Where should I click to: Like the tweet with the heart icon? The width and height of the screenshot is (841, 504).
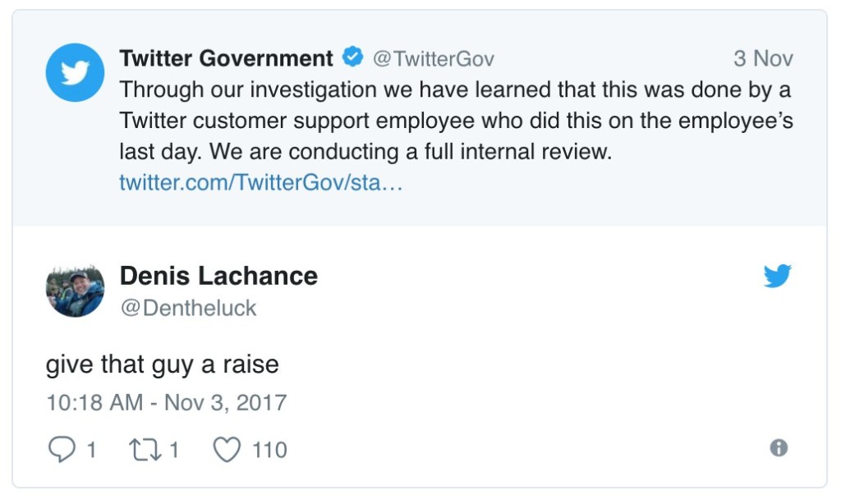click(227, 449)
